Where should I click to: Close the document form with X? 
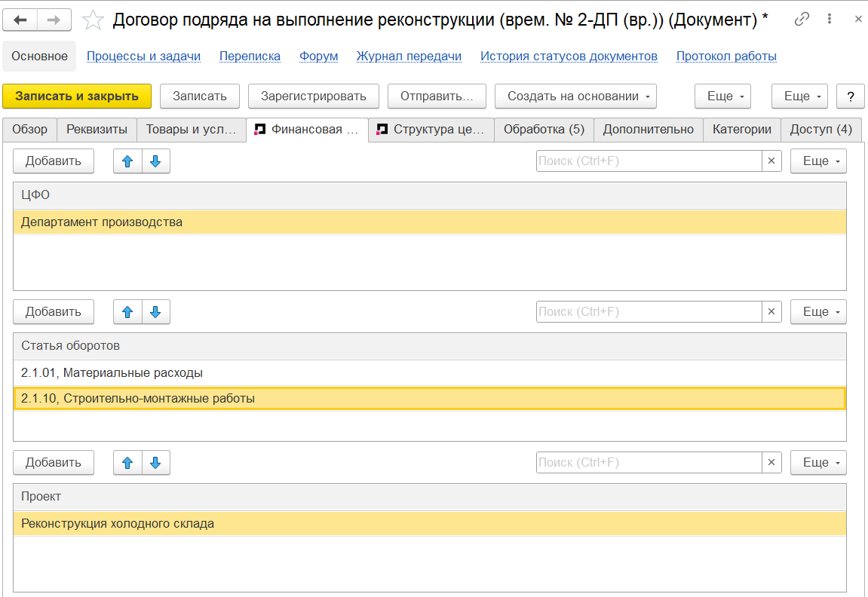click(x=858, y=19)
